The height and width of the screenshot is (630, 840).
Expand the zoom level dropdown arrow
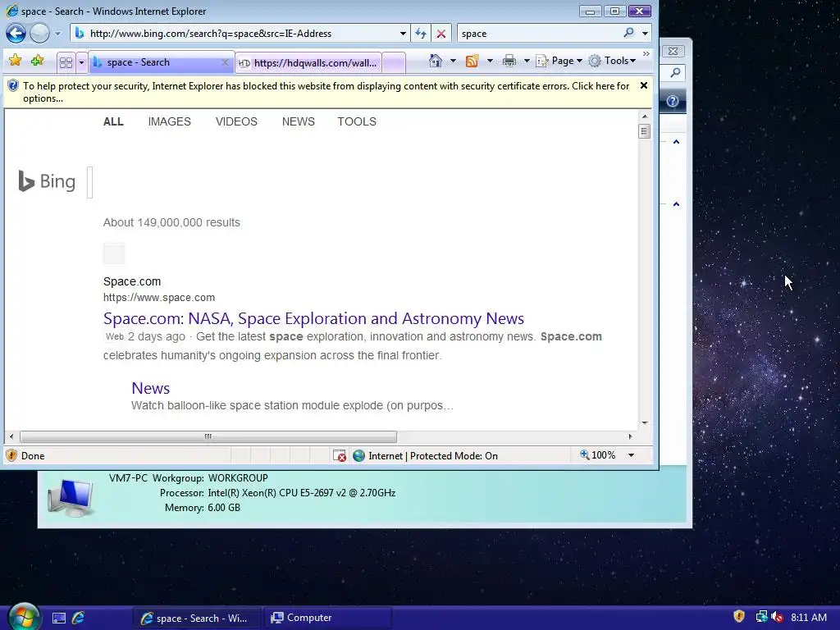point(631,455)
